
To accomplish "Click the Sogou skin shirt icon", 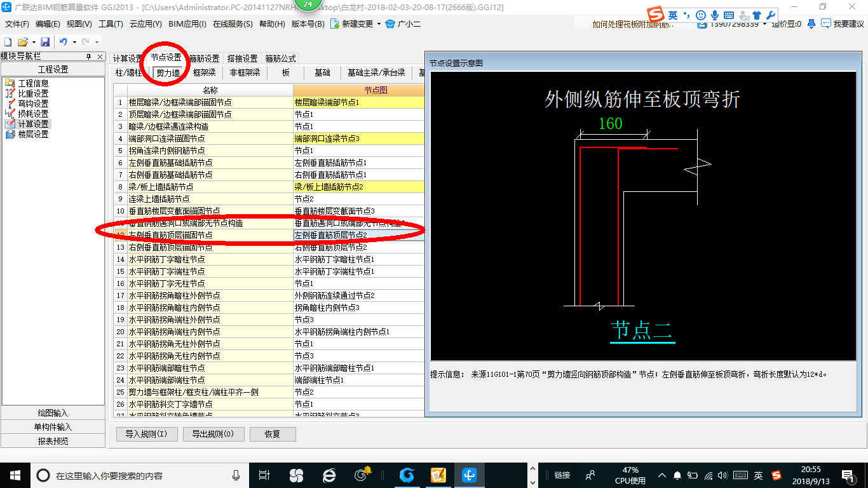I will (x=756, y=15).
